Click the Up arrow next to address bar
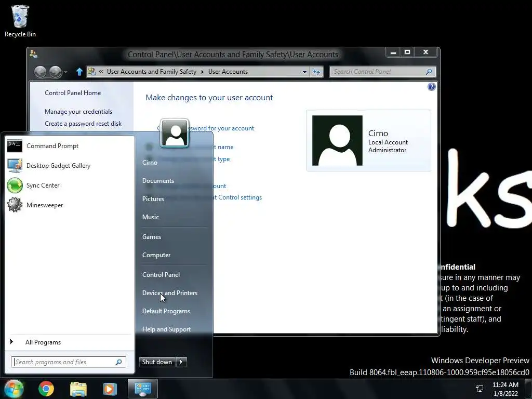 click(79, 72)
